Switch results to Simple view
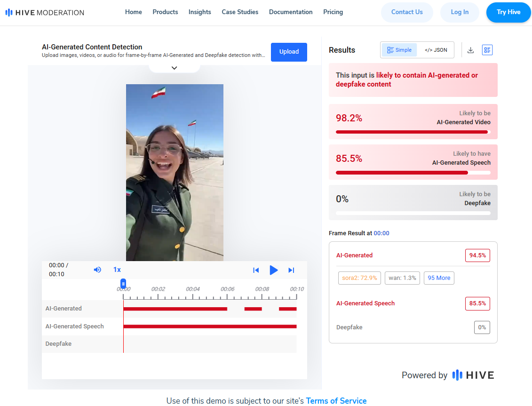532x406 pixels. (399, 50)
